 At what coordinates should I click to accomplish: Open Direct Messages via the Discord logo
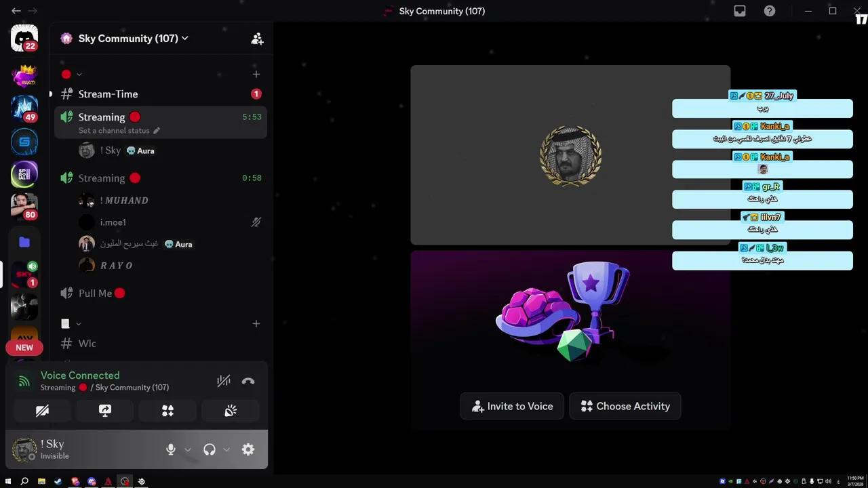[x=24, y=38]
